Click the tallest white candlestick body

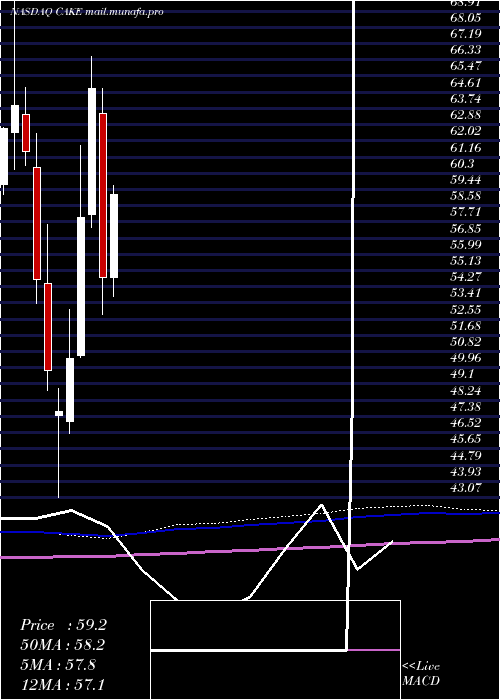click(81, 287)
